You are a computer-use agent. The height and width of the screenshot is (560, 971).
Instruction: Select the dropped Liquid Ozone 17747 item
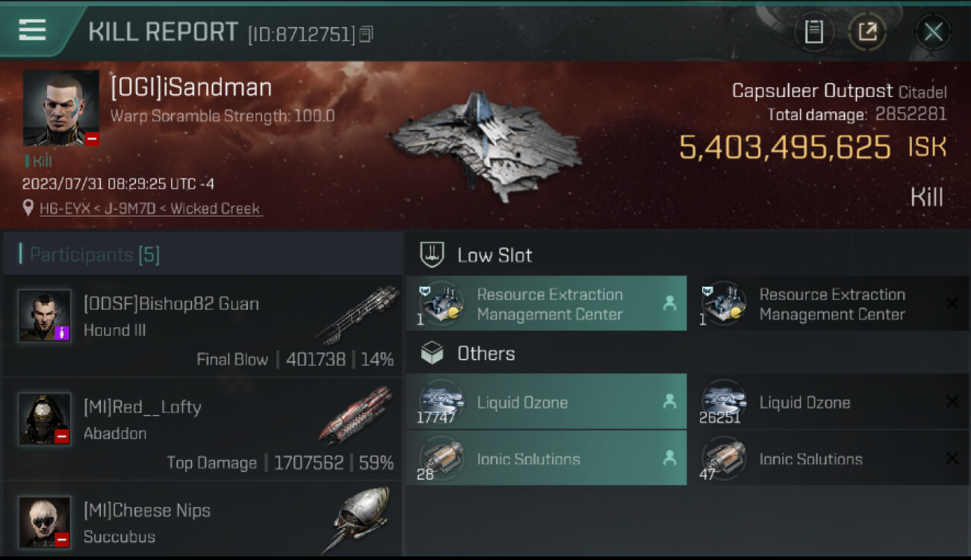pyautogui.click(x=546, y=402)
